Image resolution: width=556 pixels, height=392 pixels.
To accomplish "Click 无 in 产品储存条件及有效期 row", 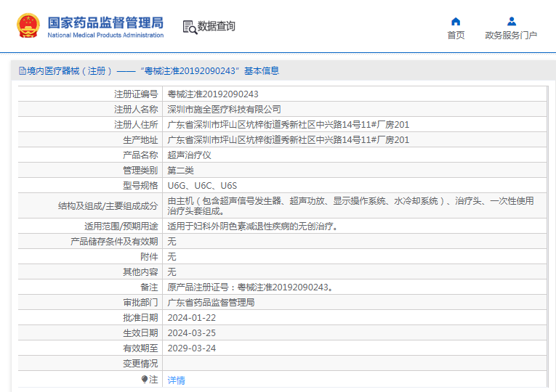I will [x=172, y=242].
